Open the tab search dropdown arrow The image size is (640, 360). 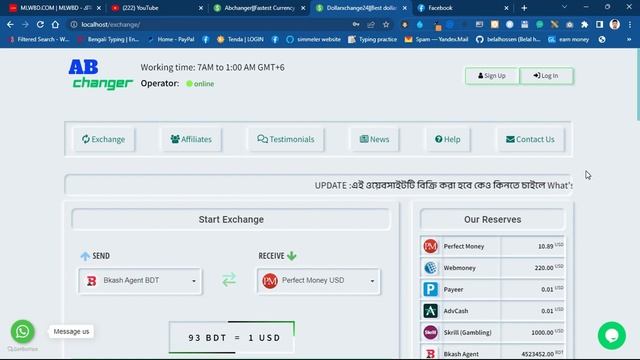click(564, 7)
